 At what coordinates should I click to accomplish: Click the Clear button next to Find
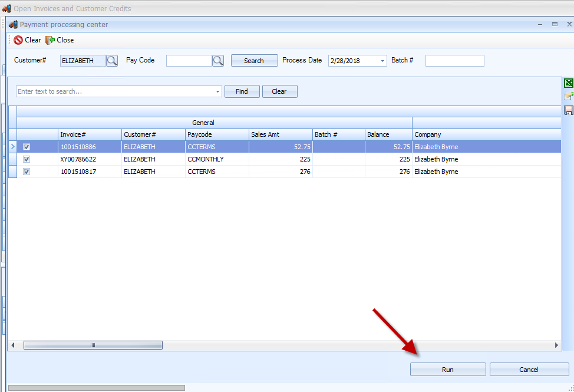pyautogui.click(x=280, y=91)
